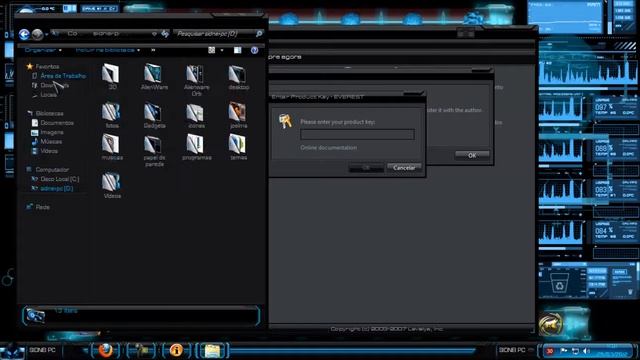Image resolution: width=640 pixels, height=360 pixels.
Task: Open the Organizar dropdown menu
Action: click(x=43, y=50)
